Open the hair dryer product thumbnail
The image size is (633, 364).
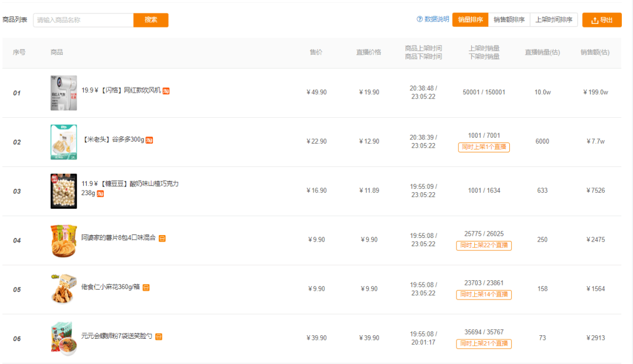[x=63, y=93]
